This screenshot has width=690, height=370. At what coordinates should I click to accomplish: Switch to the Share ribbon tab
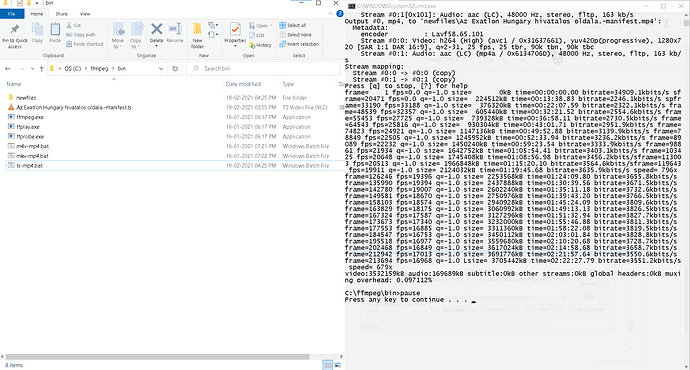tap(62, 14)
